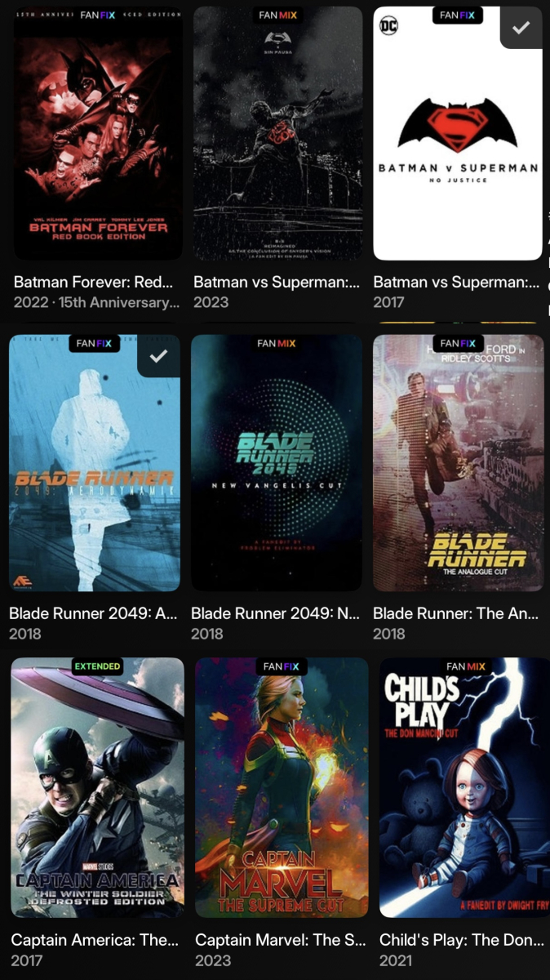Tap the FANFIX badge on the Analogue Cut poster
550x980 pixels.
click(459, 343)
